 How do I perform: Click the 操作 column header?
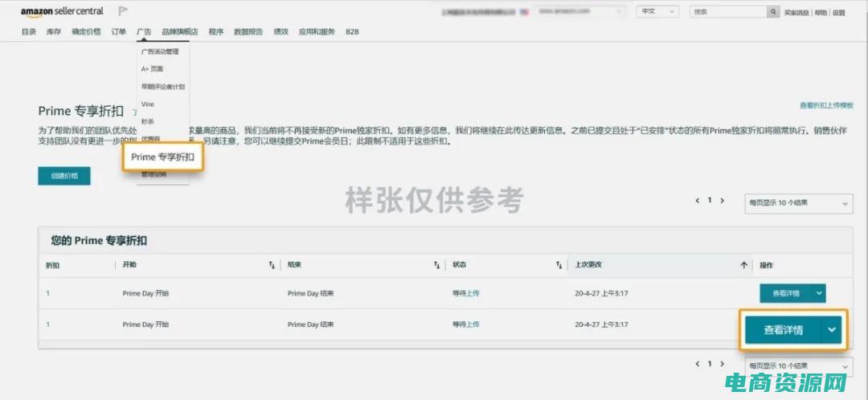click(x=766, y=266)
